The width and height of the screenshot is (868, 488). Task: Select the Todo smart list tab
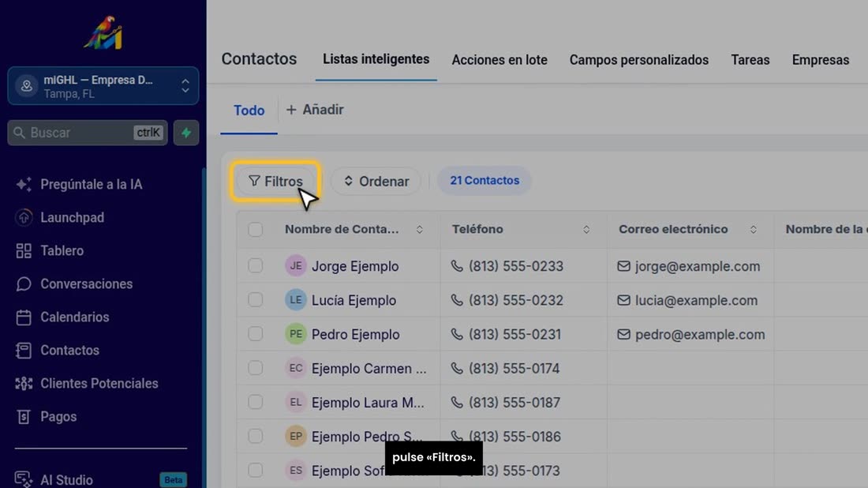[249, 111]
